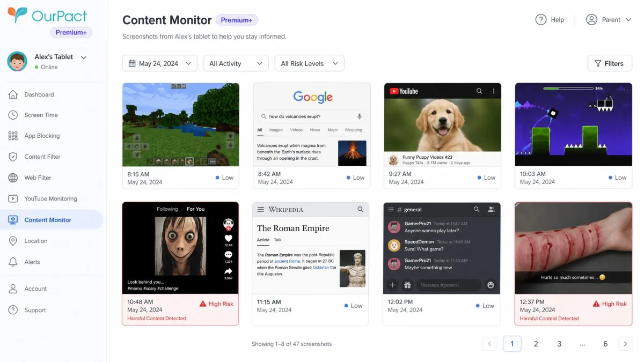Click "Showing 1–8 of 47 screenshots" text
The image size is (644, 362).
pyautogui.click(x=292, y=344)
